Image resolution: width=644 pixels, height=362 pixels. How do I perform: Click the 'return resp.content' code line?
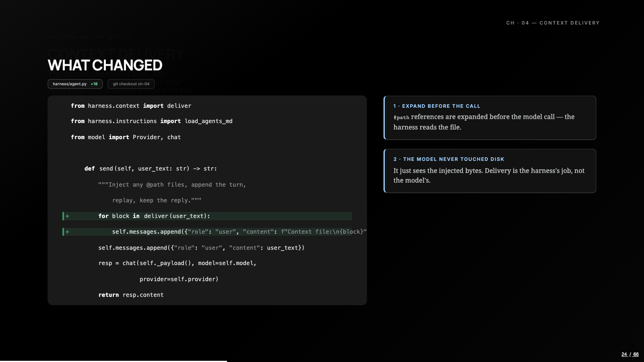(x=131, y=295)
